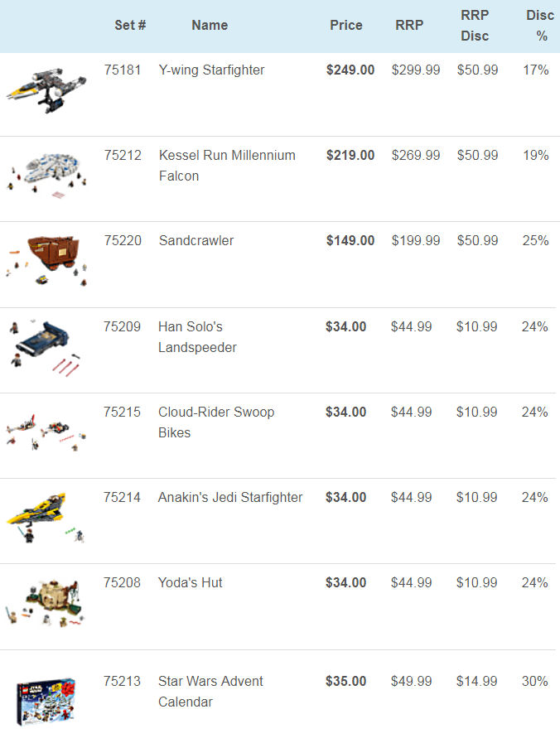
Task: Sort by the Price column header
Action: [345, 25]
